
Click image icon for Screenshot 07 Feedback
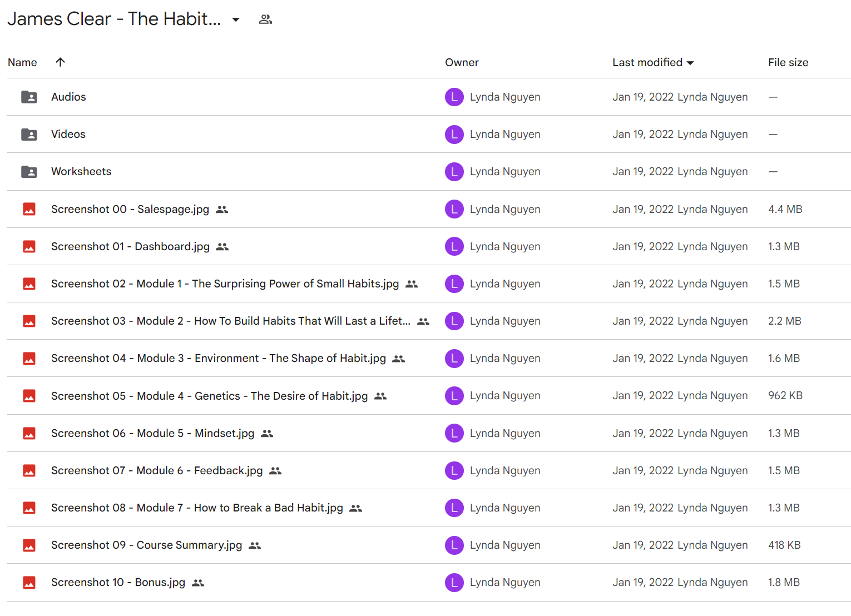click(x=29, y=470)
